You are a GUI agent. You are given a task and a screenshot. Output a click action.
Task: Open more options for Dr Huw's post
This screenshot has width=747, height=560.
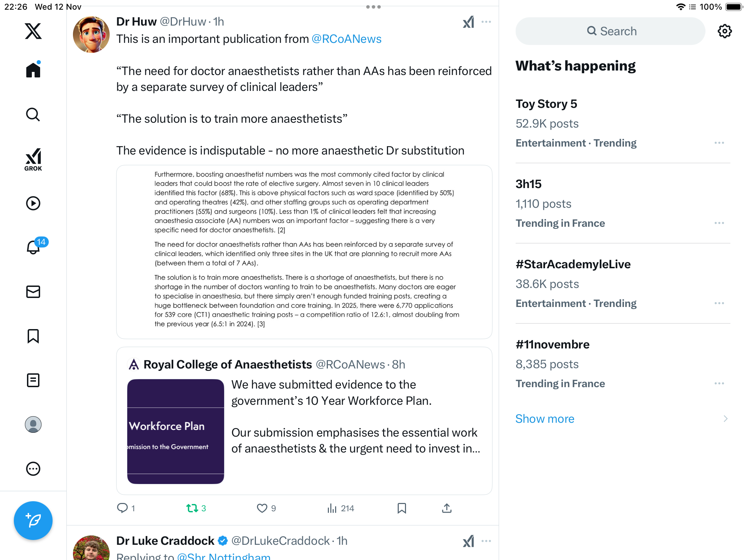click(486, 22)
